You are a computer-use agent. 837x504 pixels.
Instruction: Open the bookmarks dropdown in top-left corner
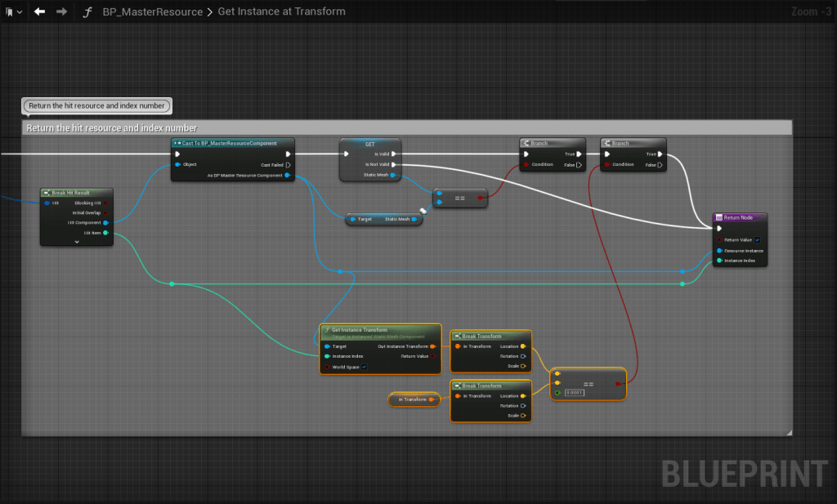[x=14, y=11]
